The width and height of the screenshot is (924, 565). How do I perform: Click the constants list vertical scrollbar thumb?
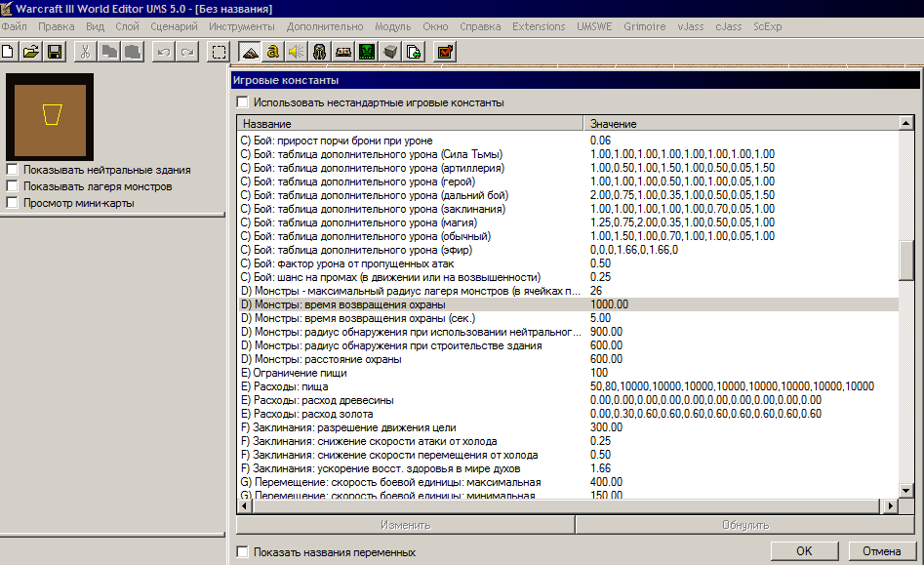point(905,259)
